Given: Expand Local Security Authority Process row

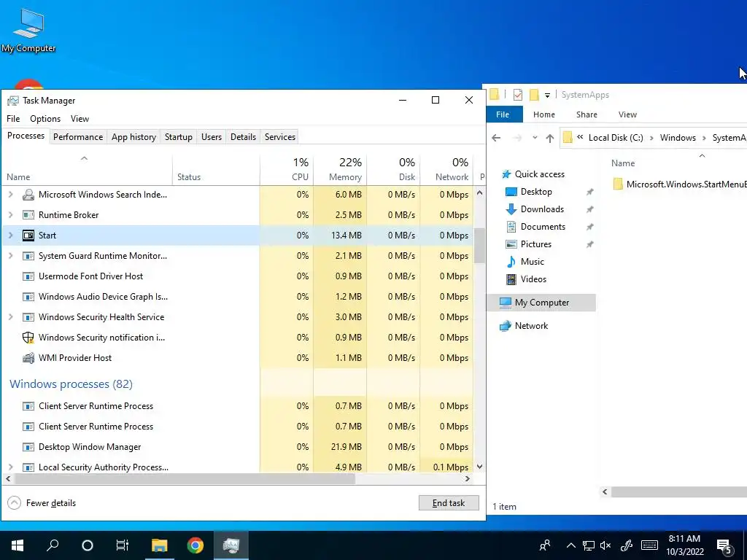Looking at the screenshot, I should (10, 467).
